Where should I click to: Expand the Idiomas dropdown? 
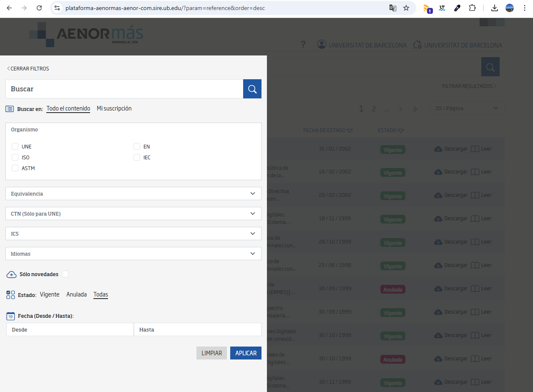[x=133, y=254]
